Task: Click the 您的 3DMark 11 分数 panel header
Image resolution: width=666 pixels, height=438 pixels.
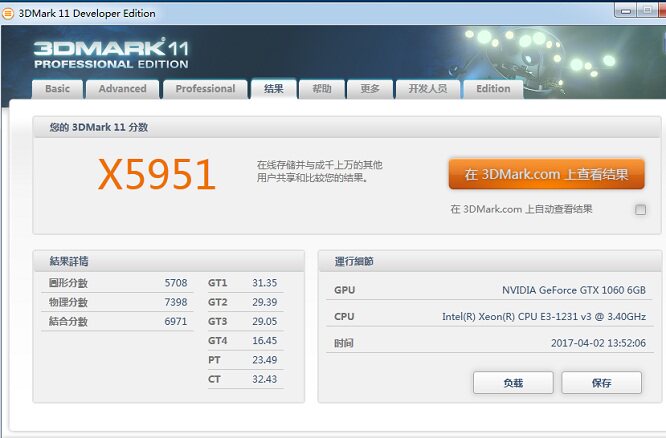Action: click(x=347, y=127)
